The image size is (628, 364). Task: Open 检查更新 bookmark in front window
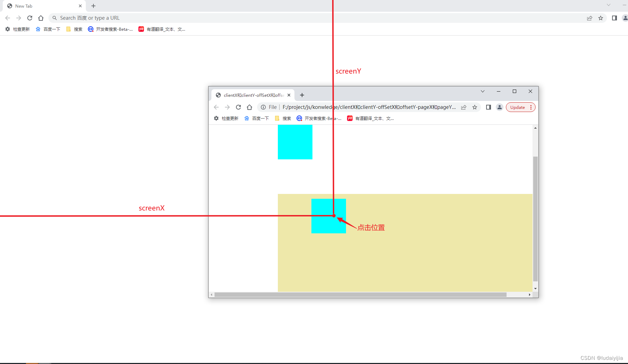[226, 119]
